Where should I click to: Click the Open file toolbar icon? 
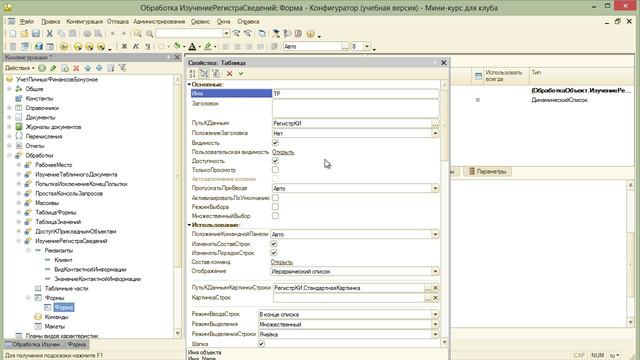24,34
